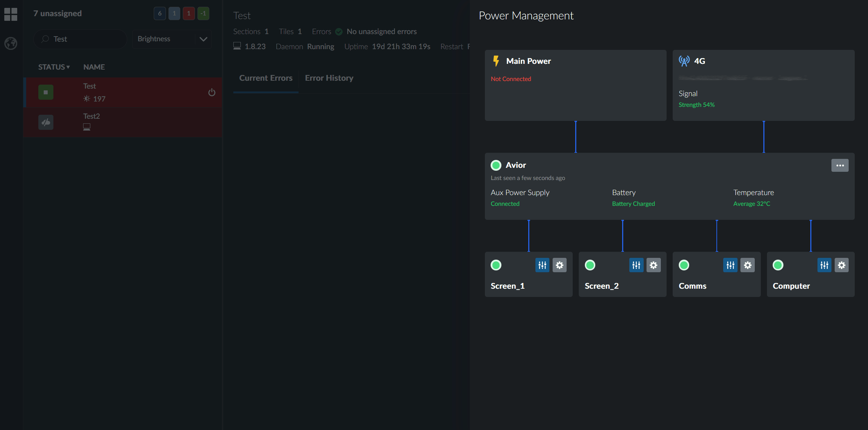Click the globe map icon

tap(11, 43)
